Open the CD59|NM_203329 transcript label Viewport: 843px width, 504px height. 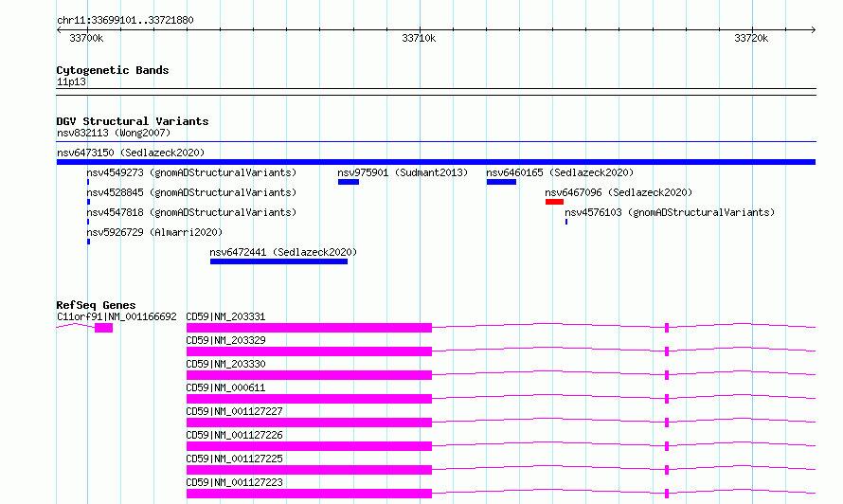pyautogui.click(x=225, y=340)
